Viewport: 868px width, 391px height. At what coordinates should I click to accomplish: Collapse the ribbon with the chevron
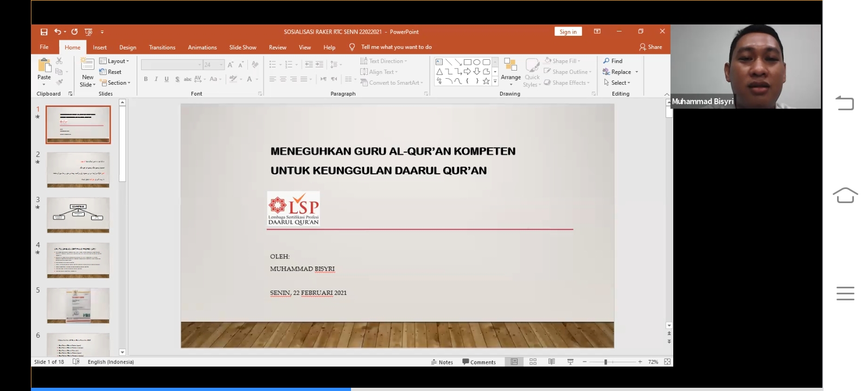[x=667, y=94]
